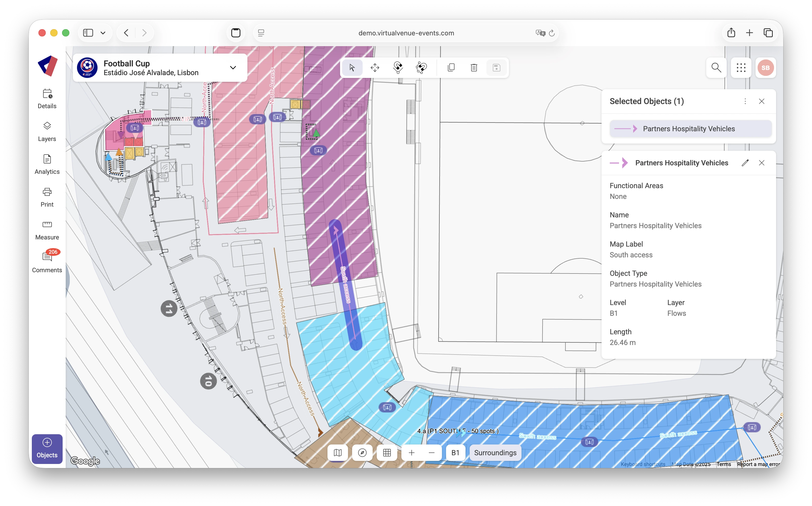Open the B1 level selector
Viewport: 812px width, 506px height.
(x=455, y=453)
